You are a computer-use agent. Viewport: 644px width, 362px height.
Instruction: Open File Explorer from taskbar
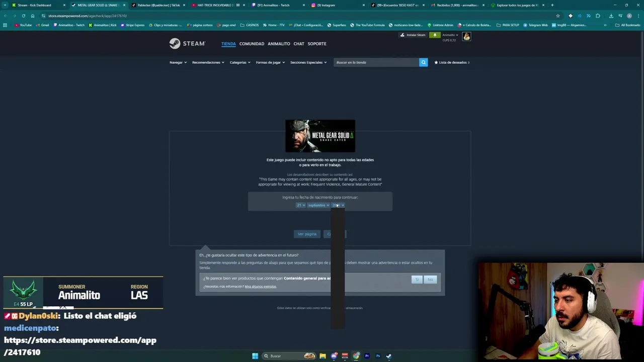point(323,356)
